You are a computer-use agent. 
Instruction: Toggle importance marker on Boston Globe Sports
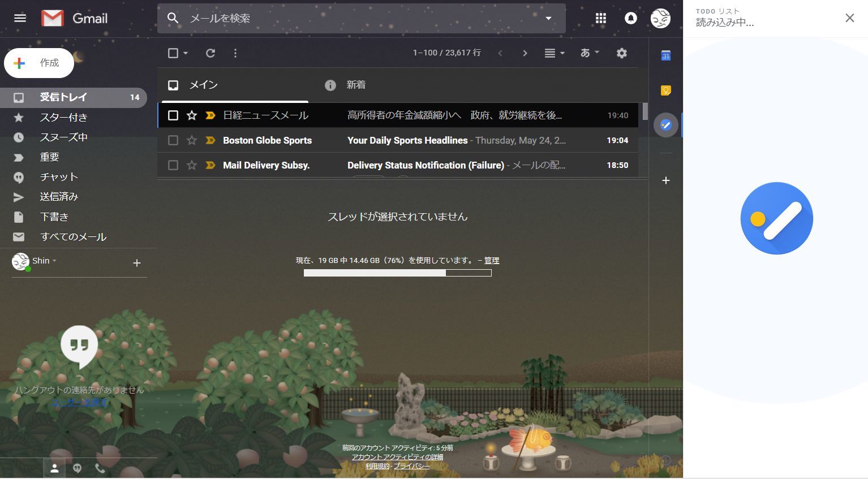(210, 140)
